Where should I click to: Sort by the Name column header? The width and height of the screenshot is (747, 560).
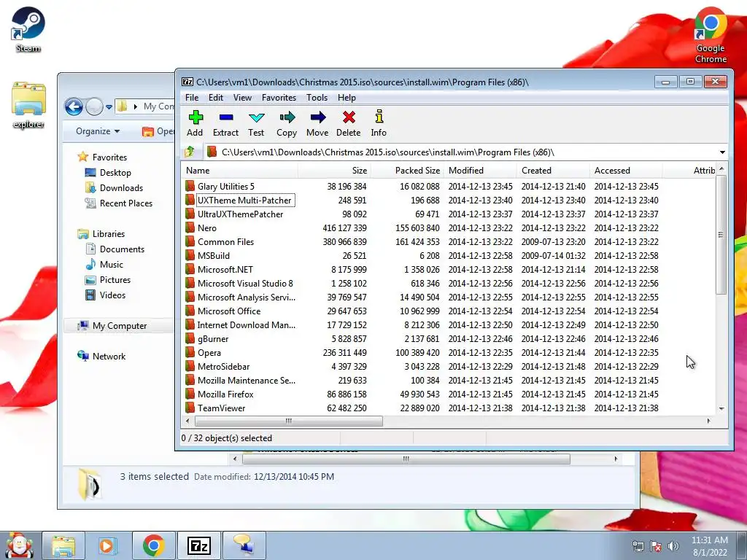pyautogui.click(x=239, y=171)
